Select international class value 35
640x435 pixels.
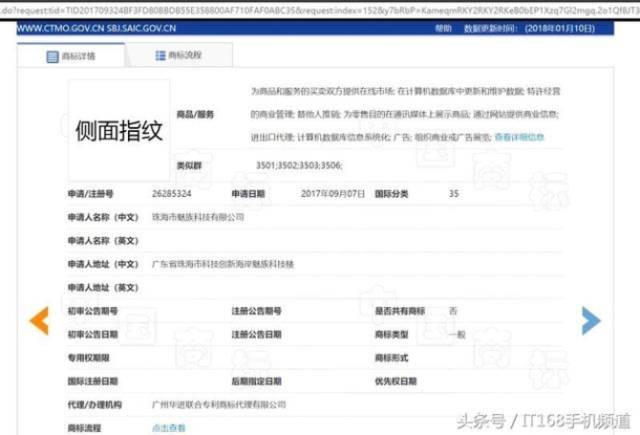coord(454,193)
